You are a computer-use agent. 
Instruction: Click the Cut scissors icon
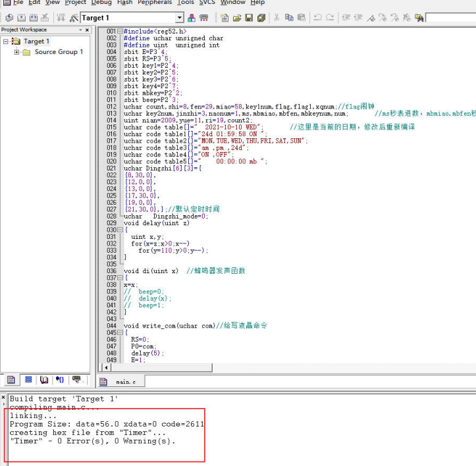[277, 17]
